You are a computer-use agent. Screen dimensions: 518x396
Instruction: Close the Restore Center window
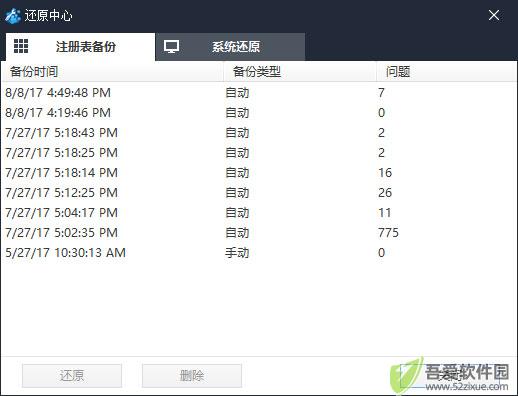tap(494, 15)
